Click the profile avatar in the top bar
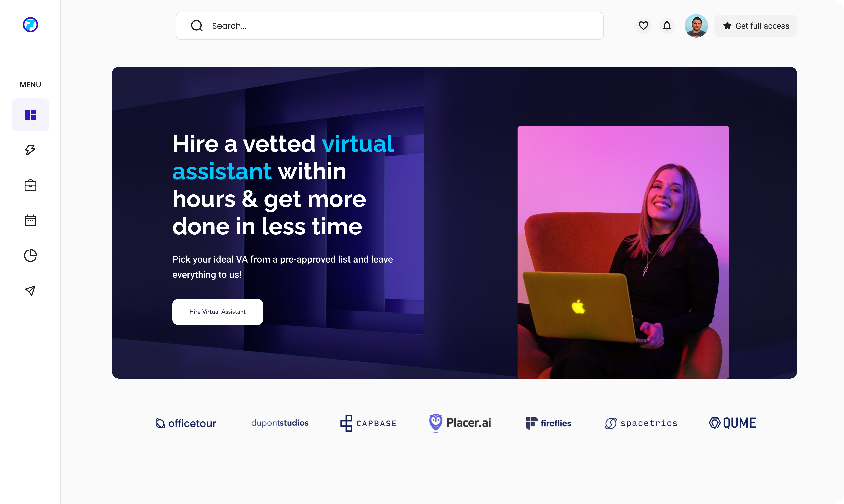This screenshot has width=844, height=504. (x=696, y=25)
